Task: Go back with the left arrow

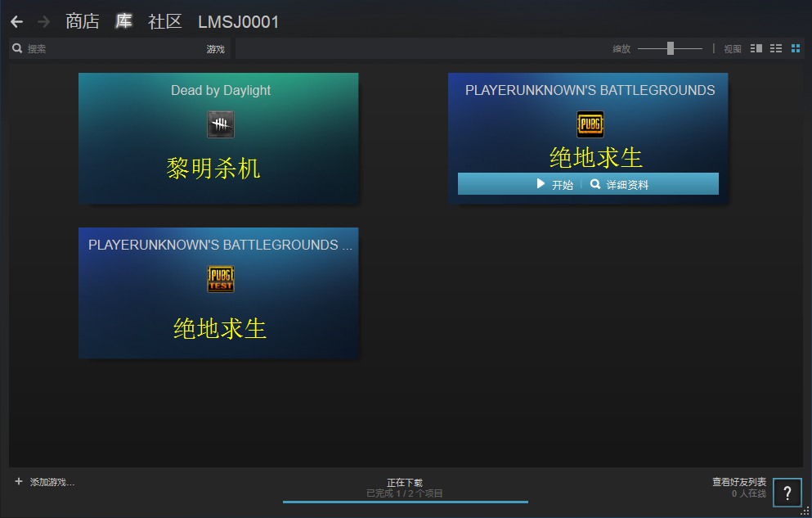Action: 16,22
